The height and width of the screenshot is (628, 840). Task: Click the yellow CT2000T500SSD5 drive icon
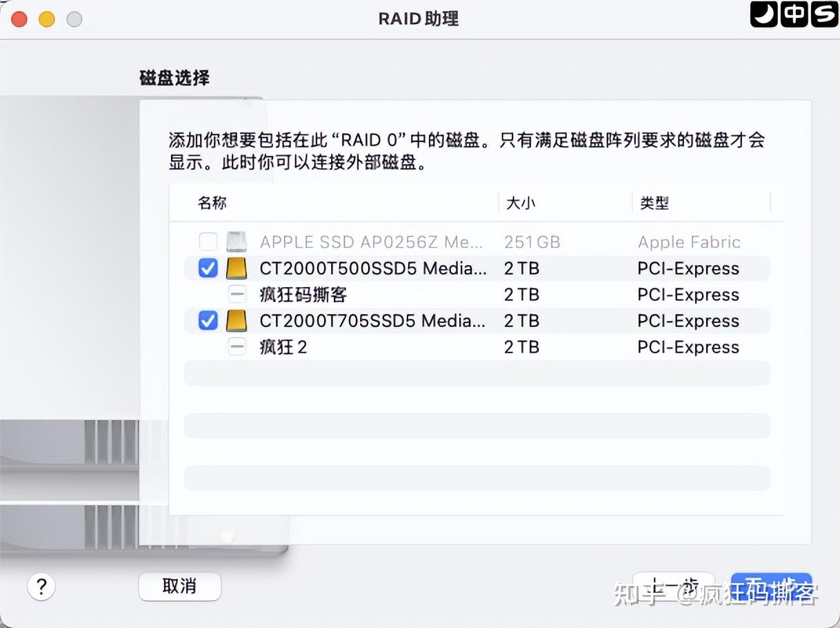click(x=237, y=268)
